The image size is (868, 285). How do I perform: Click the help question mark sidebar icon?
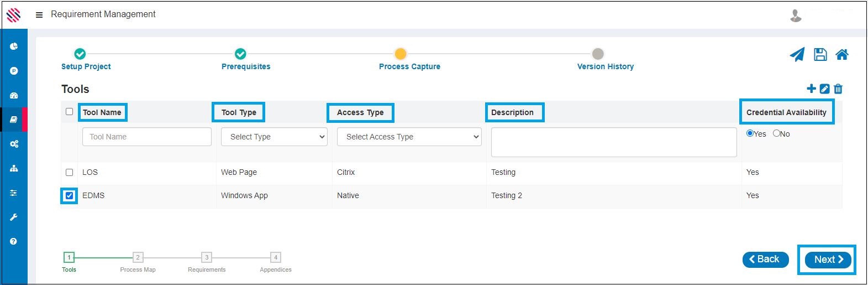tap(14, 241)
